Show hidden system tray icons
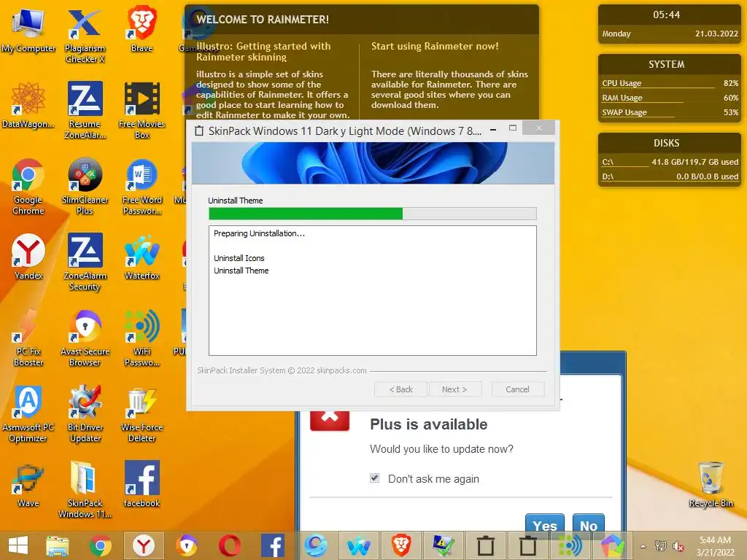This screenshot has height=560, width=747. [643, 546]
